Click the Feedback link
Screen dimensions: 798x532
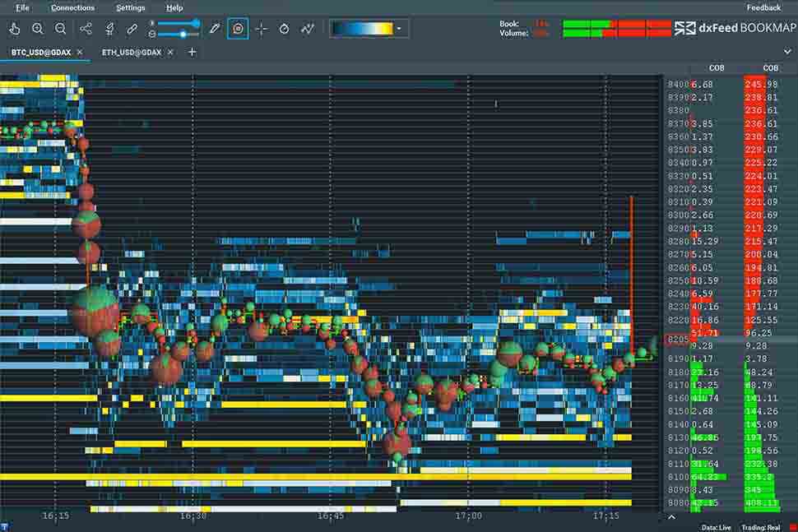point(763,7)
